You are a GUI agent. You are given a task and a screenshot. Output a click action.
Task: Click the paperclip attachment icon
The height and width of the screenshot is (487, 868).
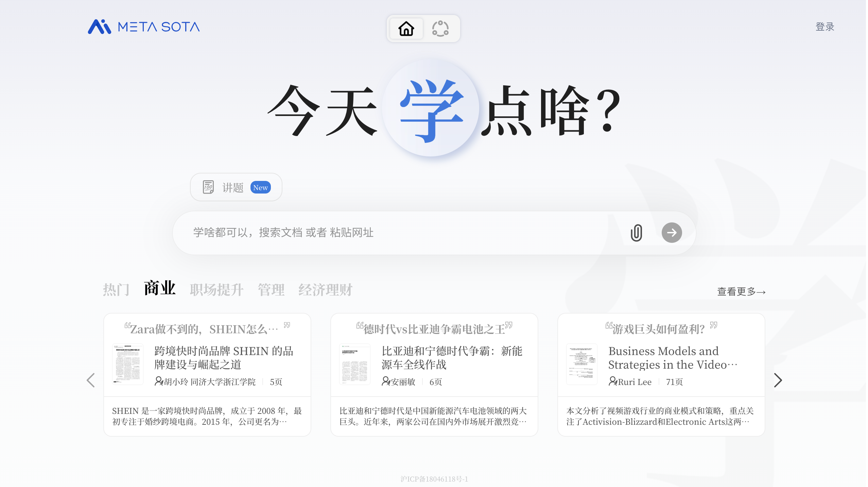click(636, 233)
